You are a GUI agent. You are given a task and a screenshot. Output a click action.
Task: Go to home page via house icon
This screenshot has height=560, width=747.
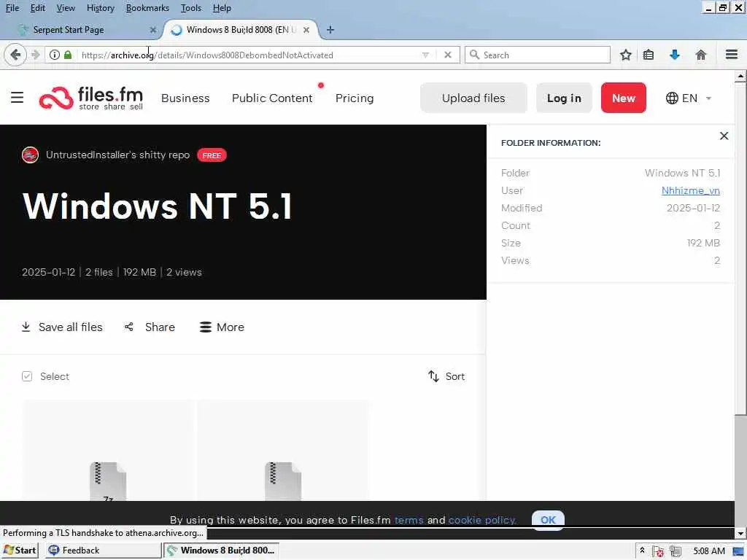(x=701, y=55)
